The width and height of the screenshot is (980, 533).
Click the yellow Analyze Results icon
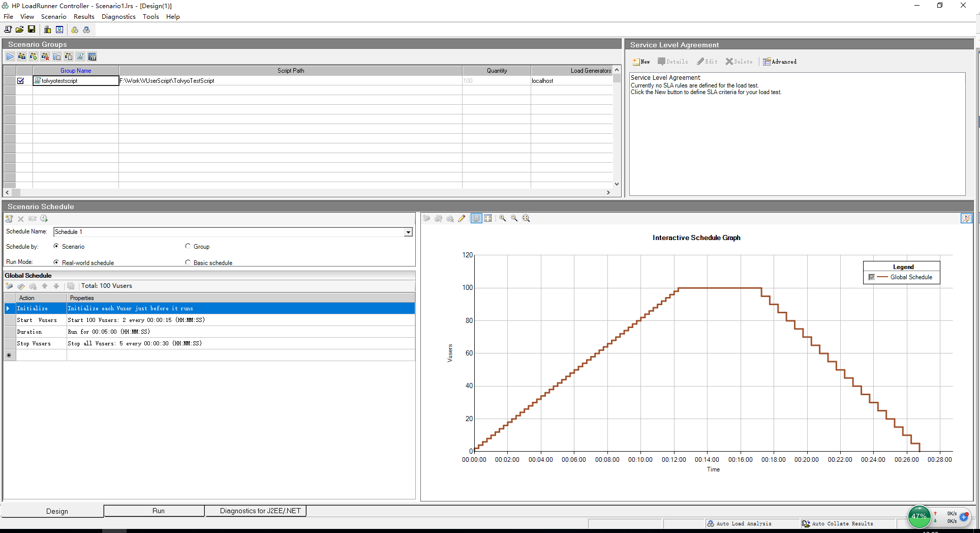click(x=75, y=29)
